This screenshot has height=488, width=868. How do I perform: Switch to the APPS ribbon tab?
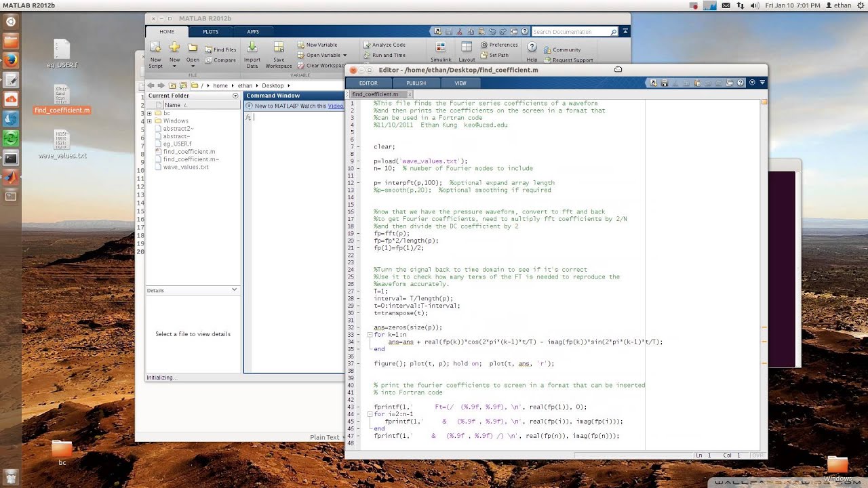tap(253, 31)
